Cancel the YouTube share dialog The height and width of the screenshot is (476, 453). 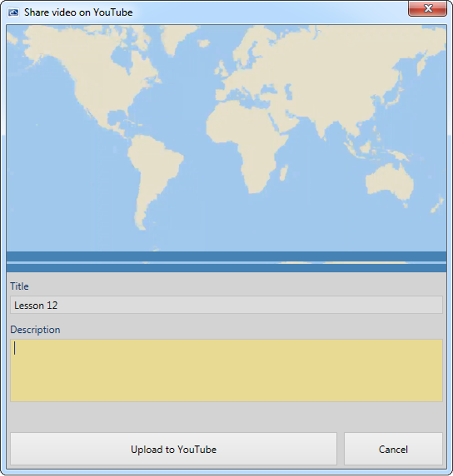coord(393,449)
